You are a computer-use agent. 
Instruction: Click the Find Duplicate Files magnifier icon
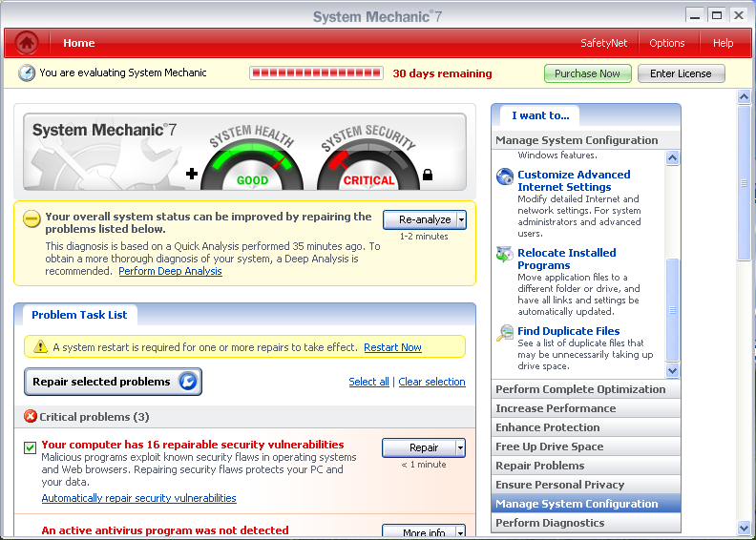click(x=505, y=333)
